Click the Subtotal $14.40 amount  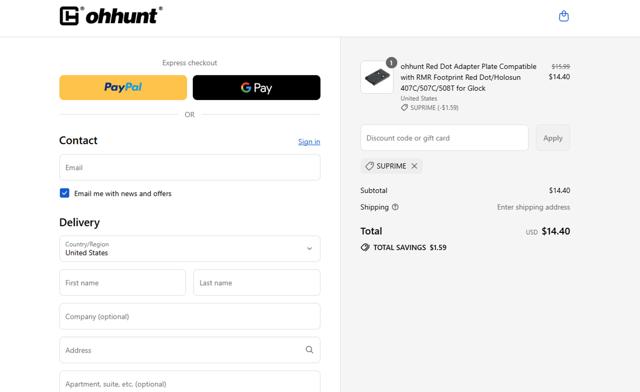(x=559, y=190)
